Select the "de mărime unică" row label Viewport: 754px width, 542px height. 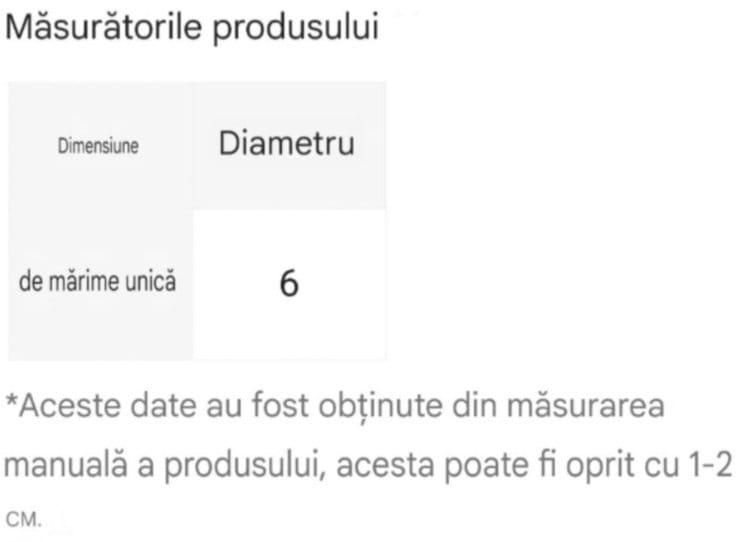click(x=98, y=281)
